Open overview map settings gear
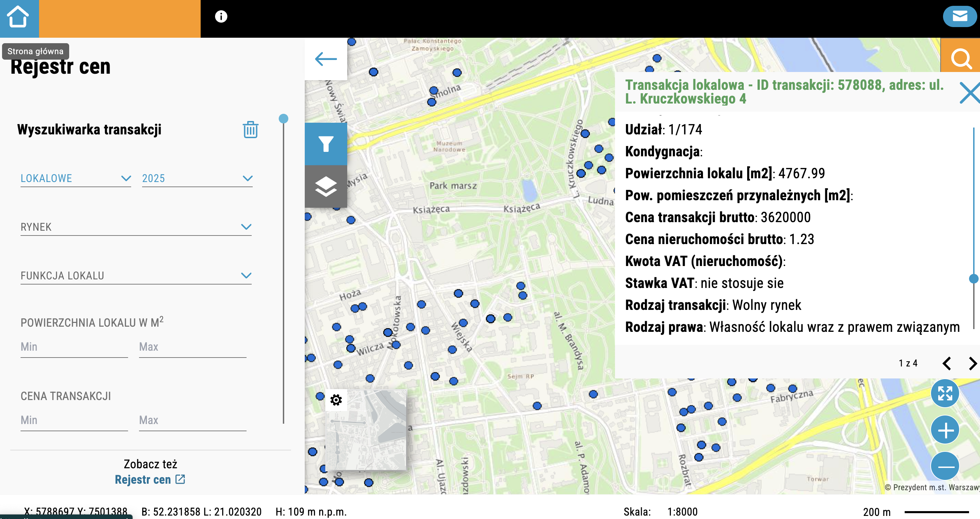This screenshot has width=980, height=519. [336, 400]
